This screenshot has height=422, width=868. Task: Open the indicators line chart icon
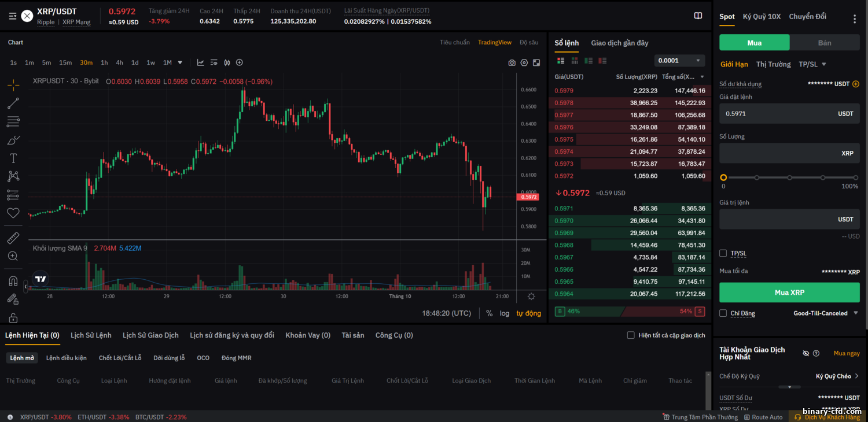click(x=200, y=62)
